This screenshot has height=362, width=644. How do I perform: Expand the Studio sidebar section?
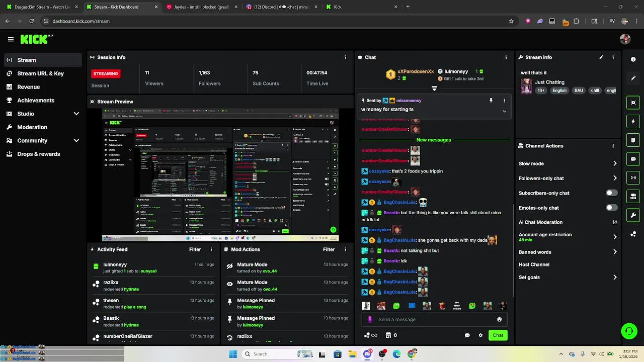76,114
